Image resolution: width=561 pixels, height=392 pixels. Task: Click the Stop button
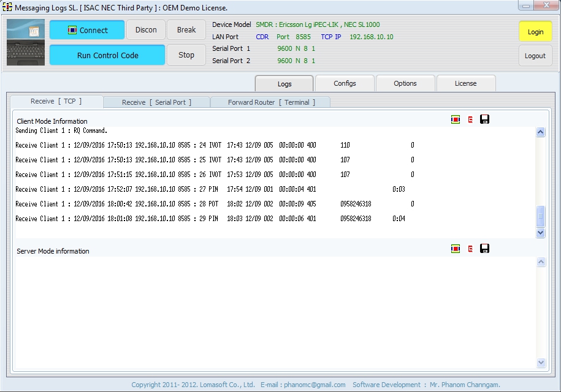pos(186,55)
